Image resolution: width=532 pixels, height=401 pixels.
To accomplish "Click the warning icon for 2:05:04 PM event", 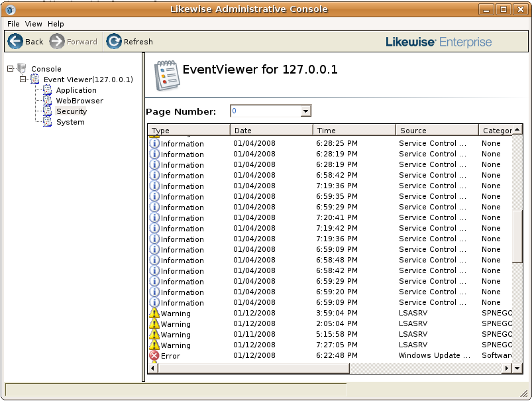I will 154,323.
